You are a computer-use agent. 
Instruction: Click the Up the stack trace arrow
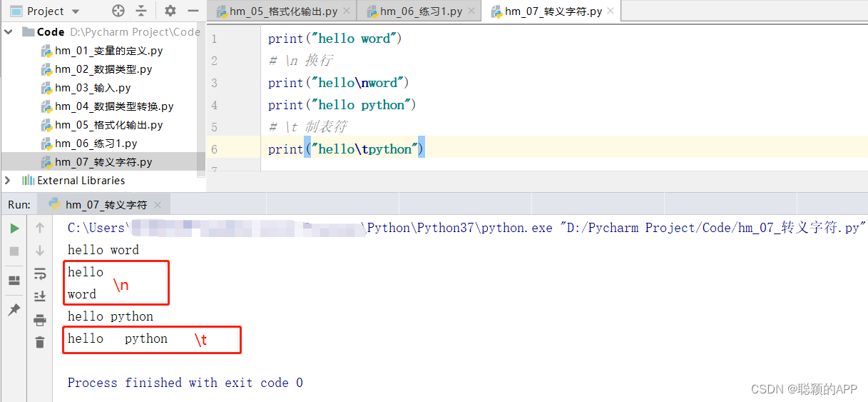coord(40,228)
